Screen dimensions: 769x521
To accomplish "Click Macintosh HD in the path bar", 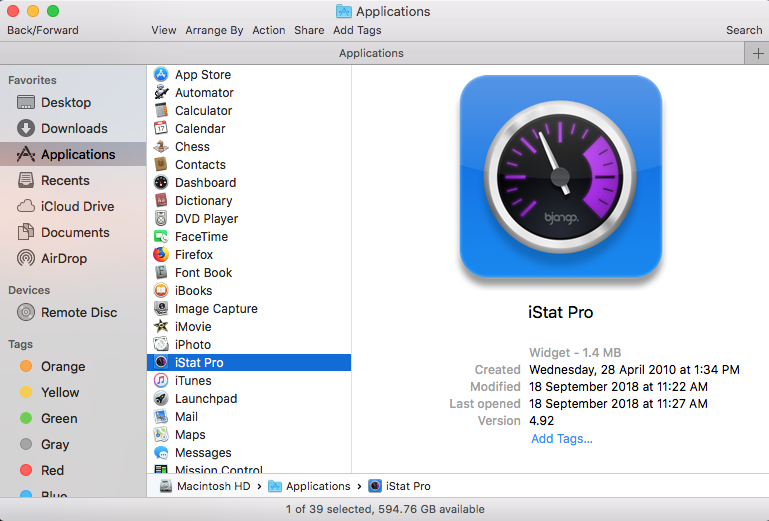I will pos(205,486).
